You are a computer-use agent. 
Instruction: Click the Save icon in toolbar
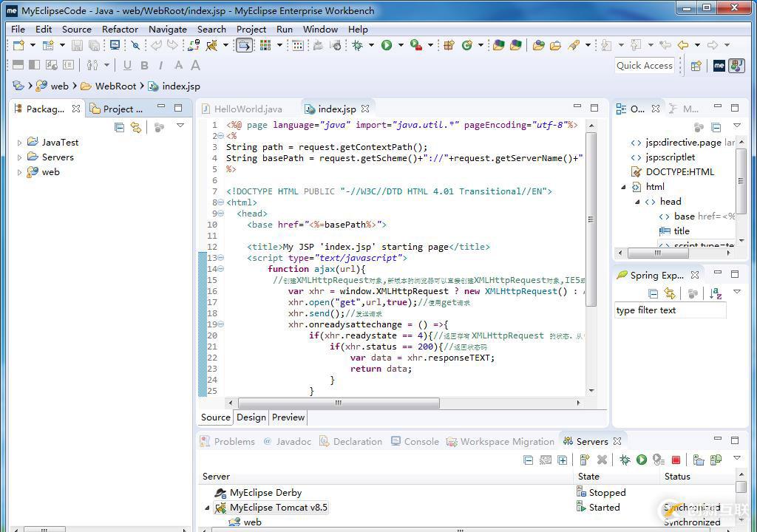[77, 45]
